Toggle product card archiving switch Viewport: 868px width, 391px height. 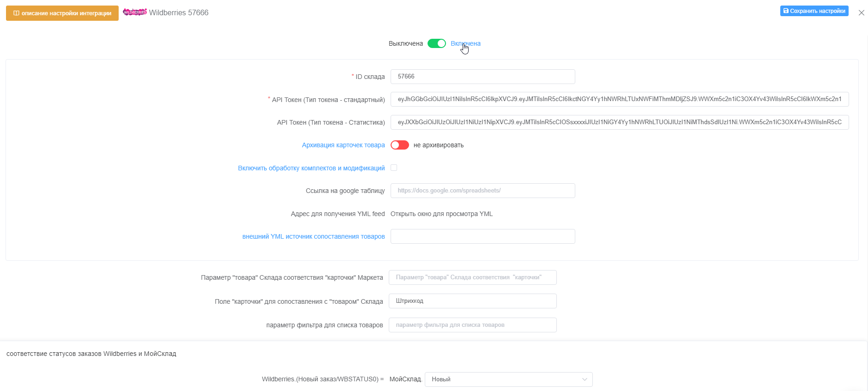coord(399,145)
